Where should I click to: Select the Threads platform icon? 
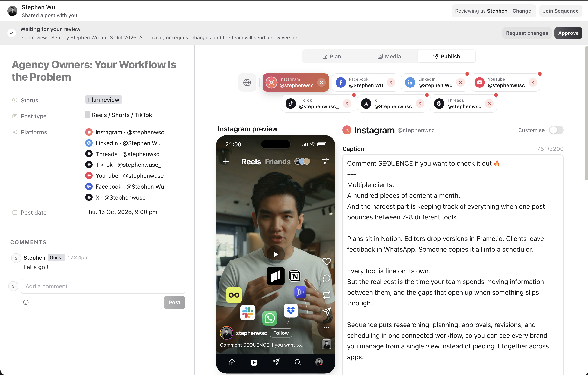pos(439,103)
